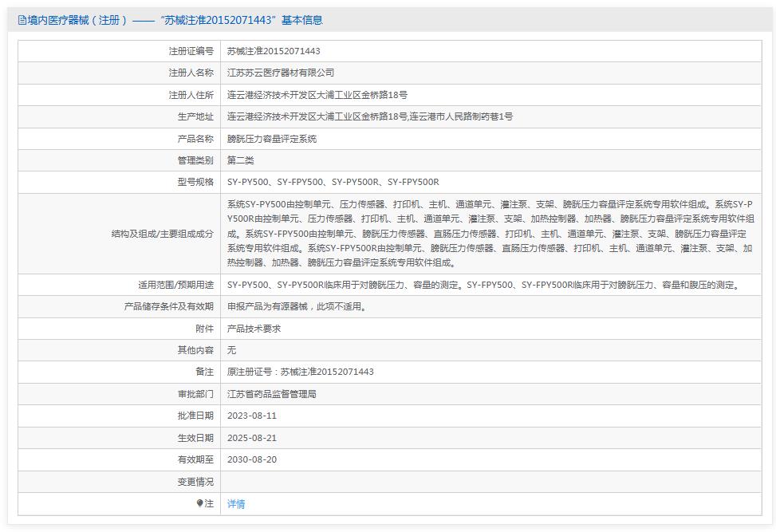
Task: Click the 有效期至 label
Action: (x=195, y=459)
